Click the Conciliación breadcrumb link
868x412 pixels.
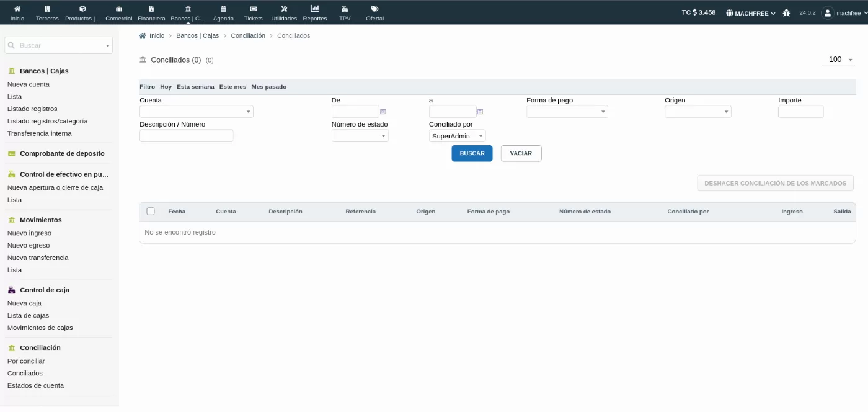click(x=248, y=35)
